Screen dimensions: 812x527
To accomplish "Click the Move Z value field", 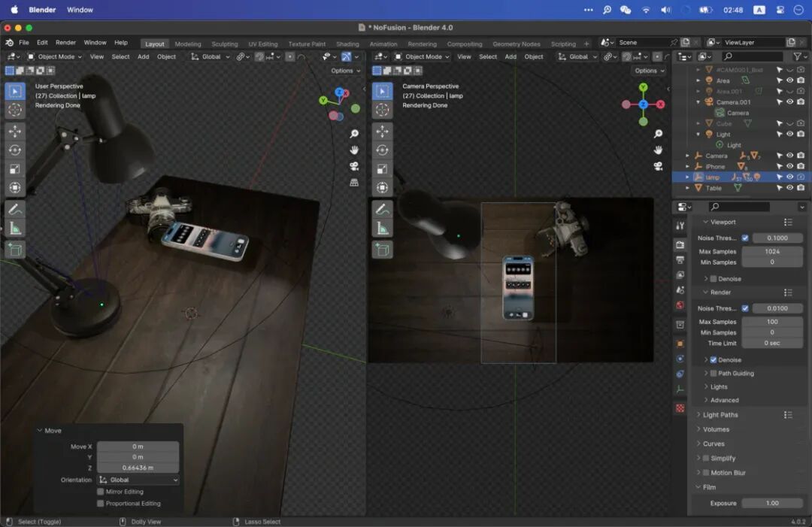I will pos(138,468).
